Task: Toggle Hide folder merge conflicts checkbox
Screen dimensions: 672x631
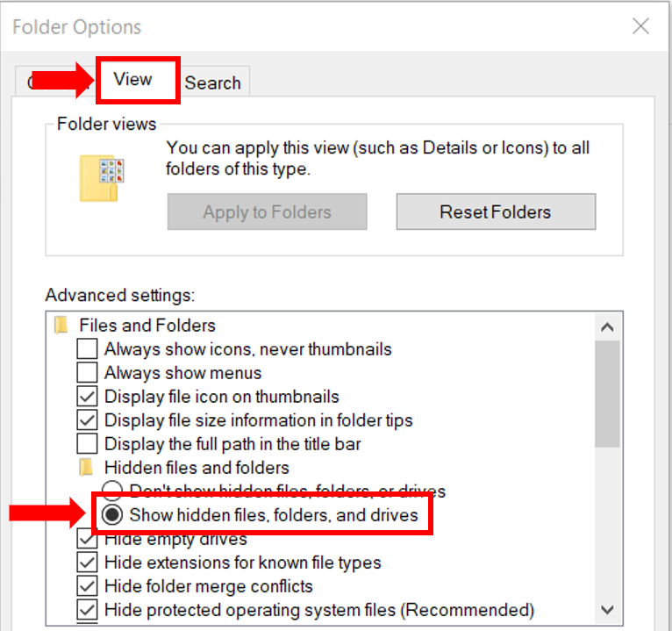Action: pos(88,586)
